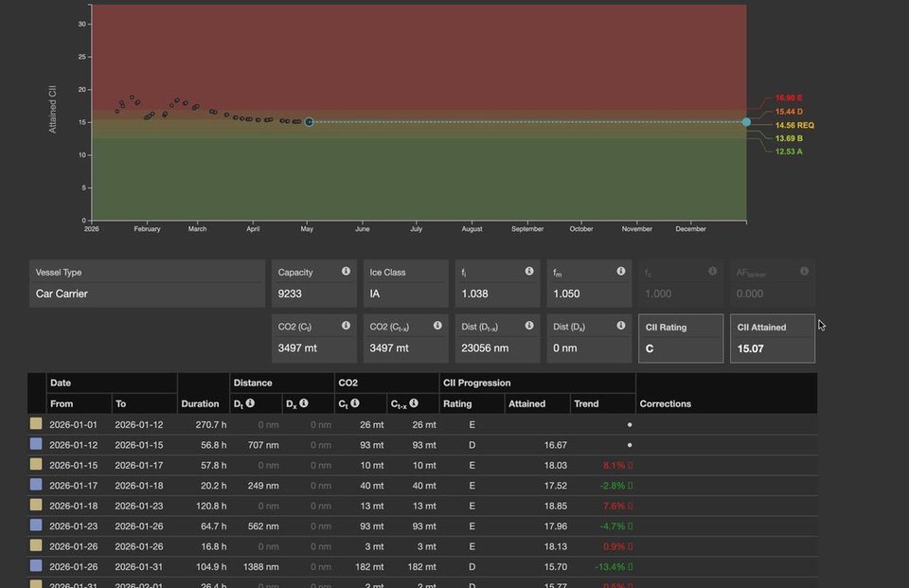909x588 pixels.
Task: Click the red '16.90 E' threshold label
Action: pos(789,98)
